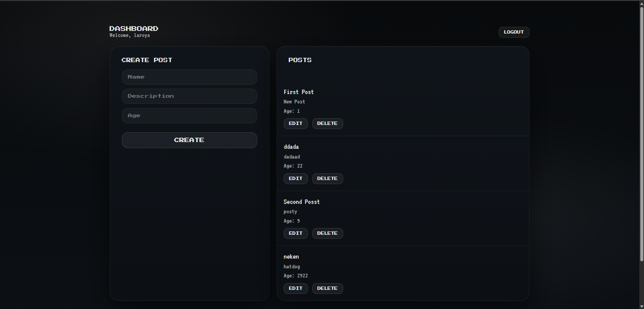Delete the First Post entry
Image resolution: width=644 pixels, height=309 pixels.
[327, 124]
